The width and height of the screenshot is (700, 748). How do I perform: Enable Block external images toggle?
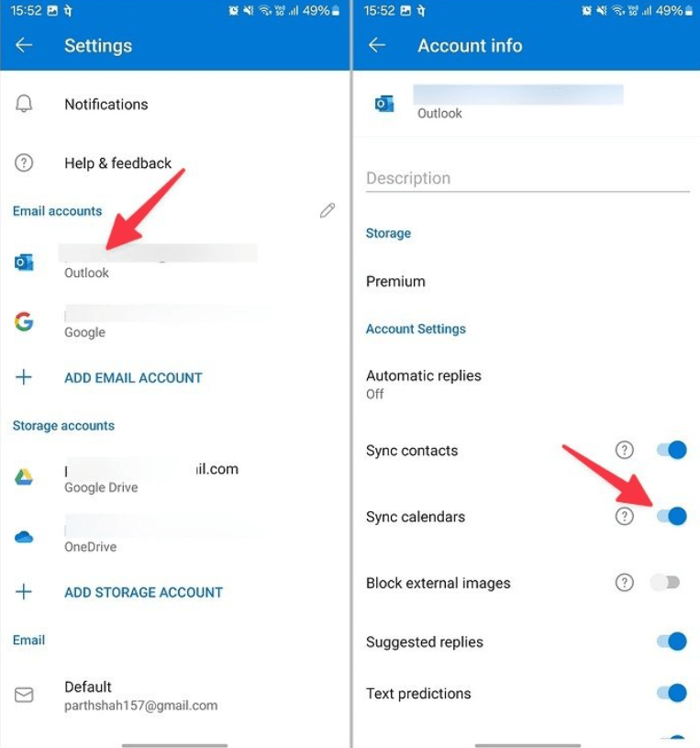[665, 582]
